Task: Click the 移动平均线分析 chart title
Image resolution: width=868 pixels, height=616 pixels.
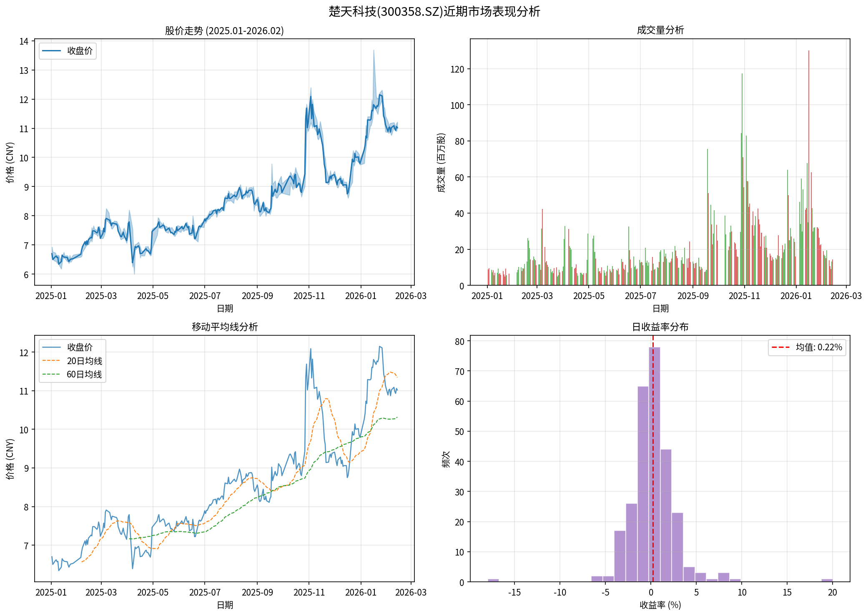Action: [224, 327]
